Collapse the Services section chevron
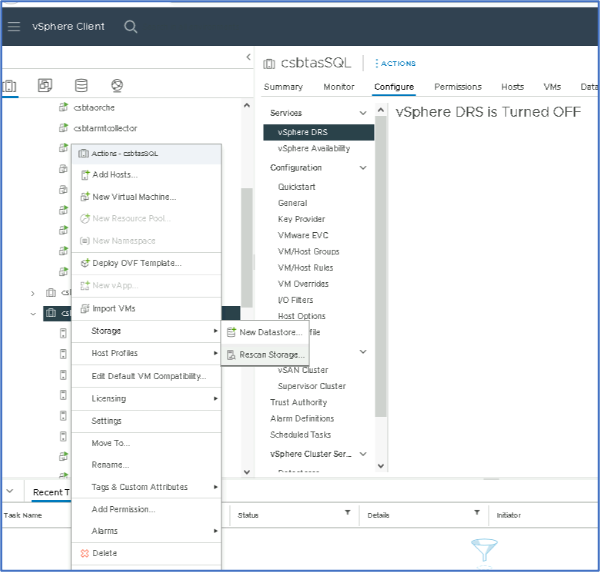This screenshot has width=600, height=572. [363, 113]
